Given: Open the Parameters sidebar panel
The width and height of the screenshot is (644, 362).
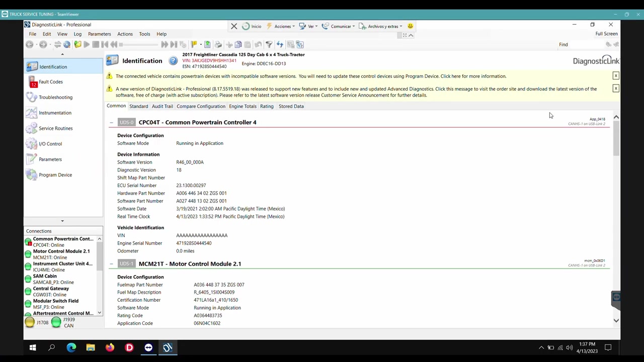Looking at the screenshot, I should [x=50, y=159].
